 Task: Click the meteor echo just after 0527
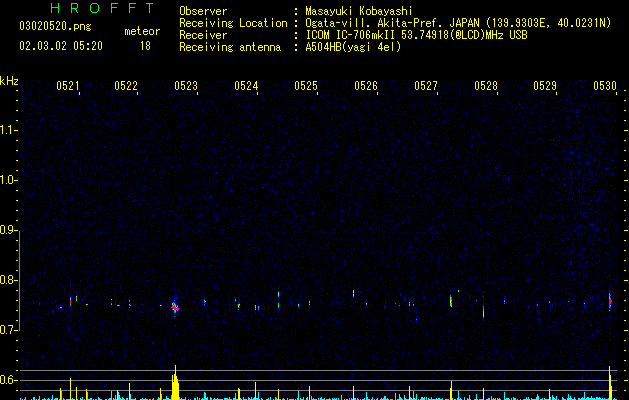(451, 301)
